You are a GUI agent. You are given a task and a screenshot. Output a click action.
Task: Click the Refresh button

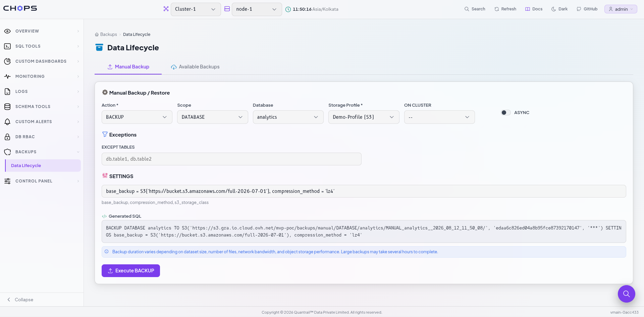(x=505, y=9)
